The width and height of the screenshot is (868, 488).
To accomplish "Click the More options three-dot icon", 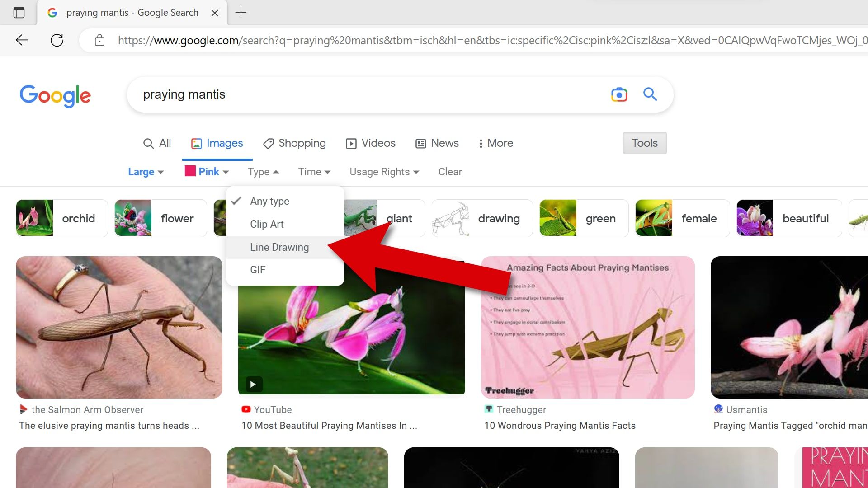I will 481,143.
